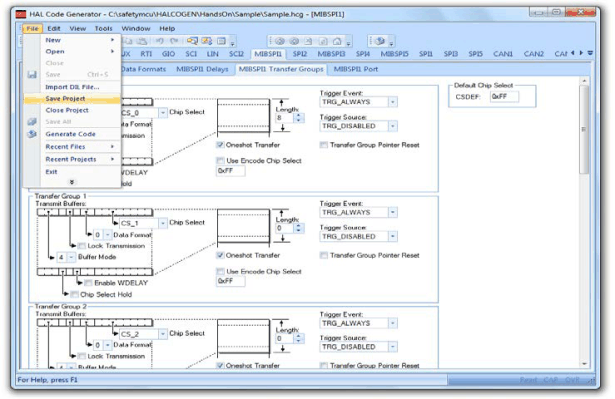Choose Import DIL File from File menu

click(x=72, y=87)
